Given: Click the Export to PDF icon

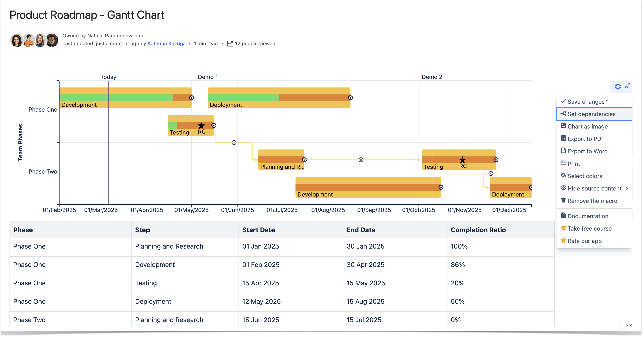Looking at the screenshot, I should (563, 138).
